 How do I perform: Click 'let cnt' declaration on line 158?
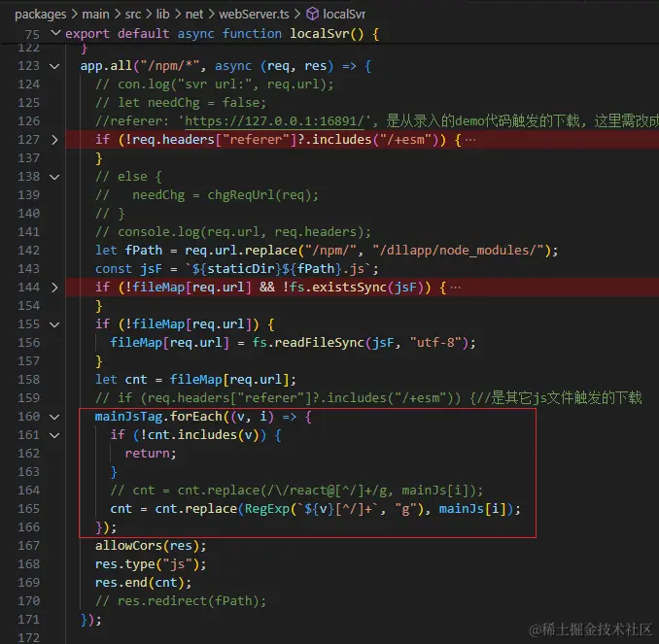tap(121, 380)
